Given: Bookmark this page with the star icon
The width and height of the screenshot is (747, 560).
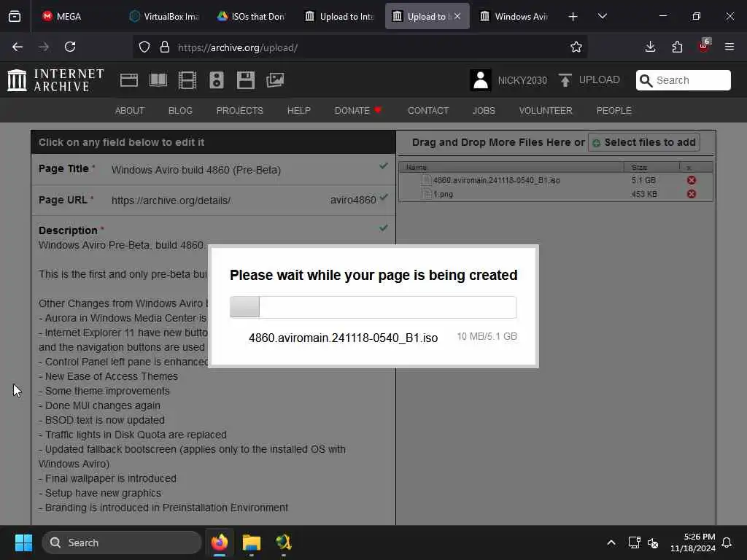Looking at the screenshot, I should pos(576,47).
